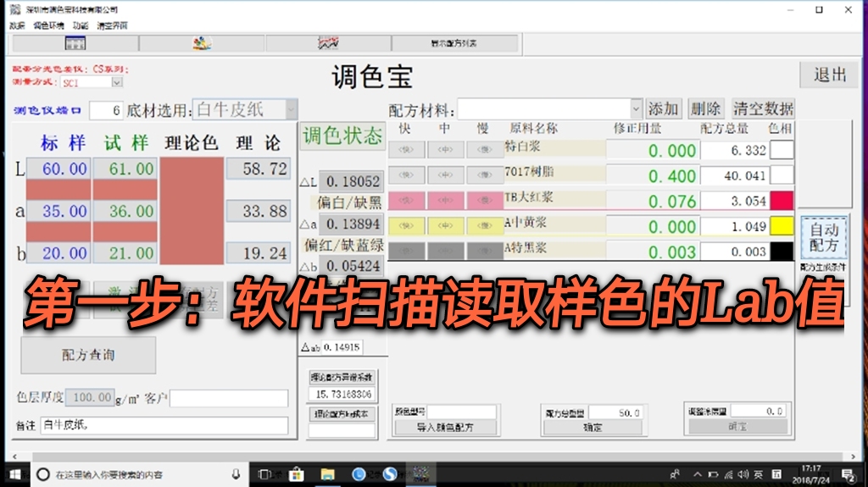The height and width of the screenshot is (487, 868).
Task: Expand the 测量方式 SCI dropdown
Action: [117, 82]
